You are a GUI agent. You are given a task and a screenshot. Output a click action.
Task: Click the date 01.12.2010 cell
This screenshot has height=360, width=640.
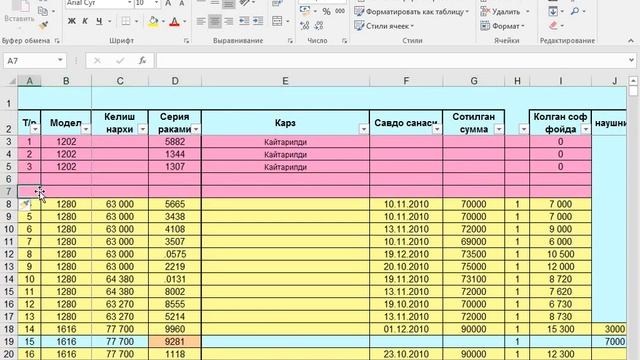406,329
